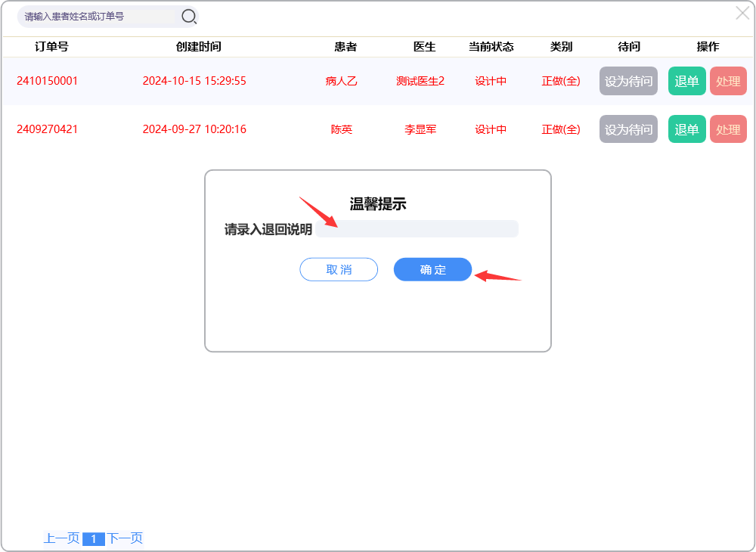Click order number 2410150001
Screen dimensions: 756x552
coord(47,81)
